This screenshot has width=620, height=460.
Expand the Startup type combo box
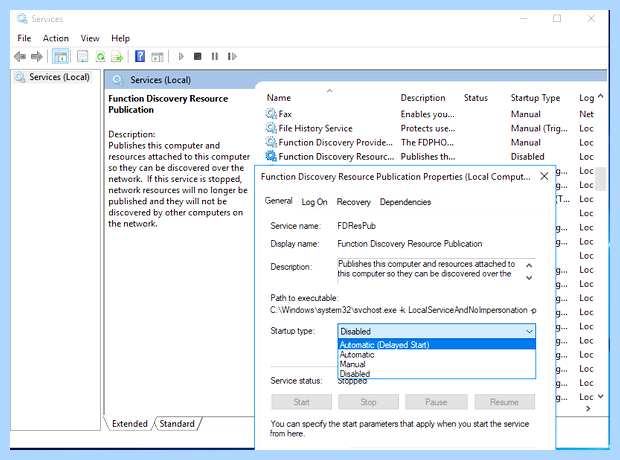(x=437, y=331)
